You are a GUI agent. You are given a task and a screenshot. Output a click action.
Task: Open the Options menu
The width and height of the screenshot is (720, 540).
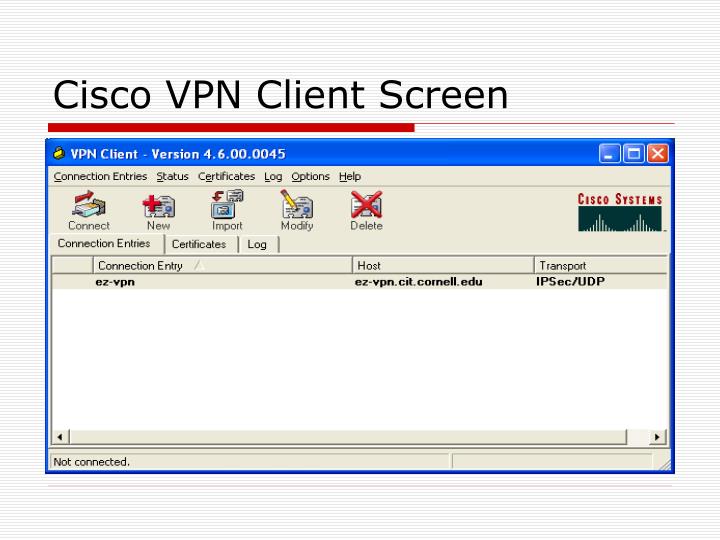[310, 176]
